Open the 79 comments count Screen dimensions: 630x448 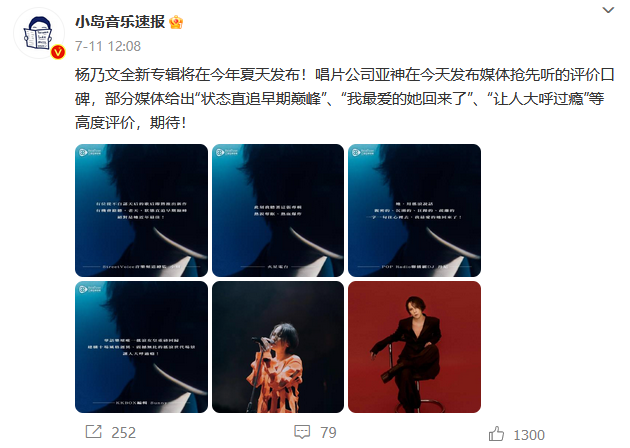(x=328, y=433)
